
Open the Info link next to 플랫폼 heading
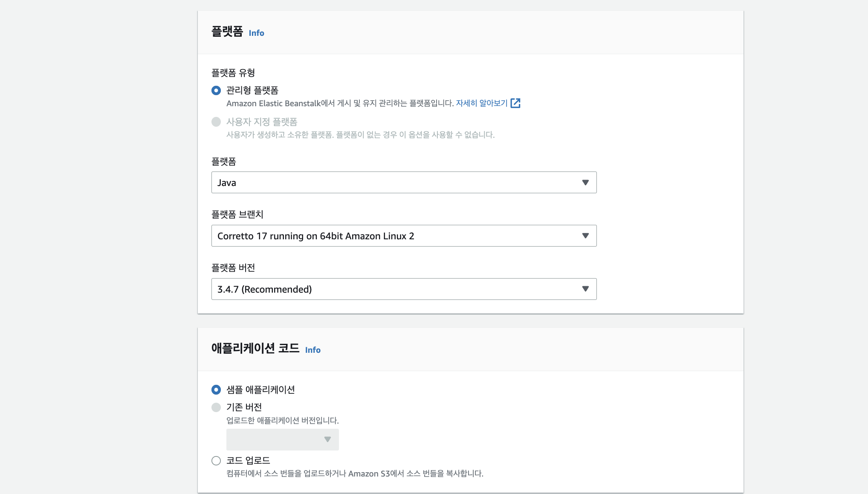tap(256, 33)
